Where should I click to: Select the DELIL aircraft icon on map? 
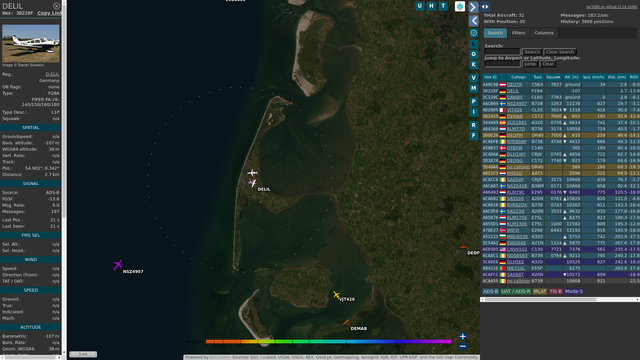(x=253, y=183)
